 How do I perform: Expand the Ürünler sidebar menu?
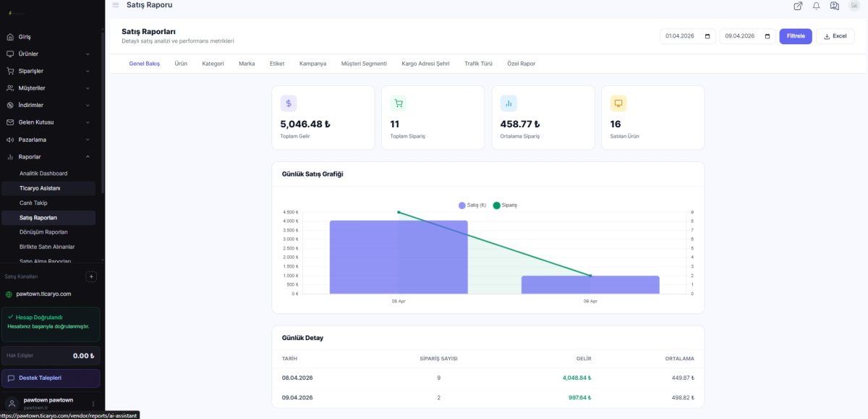49,54
